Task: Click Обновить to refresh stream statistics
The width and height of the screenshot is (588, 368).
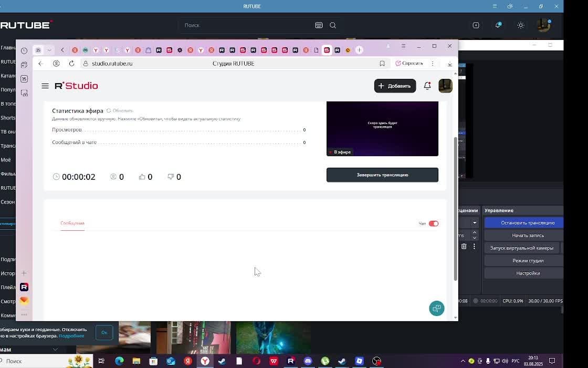Action: 120,111
